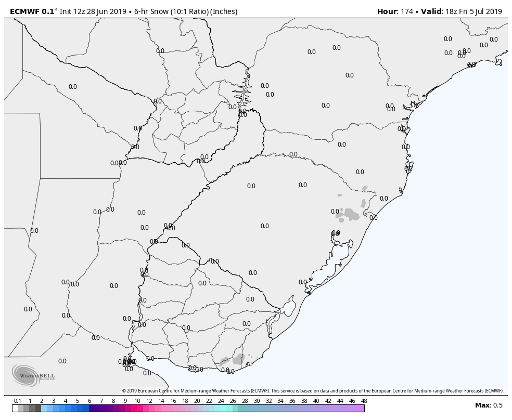
Task: Select the lilac swatch at legend value 48
Action: coord(361,409)
